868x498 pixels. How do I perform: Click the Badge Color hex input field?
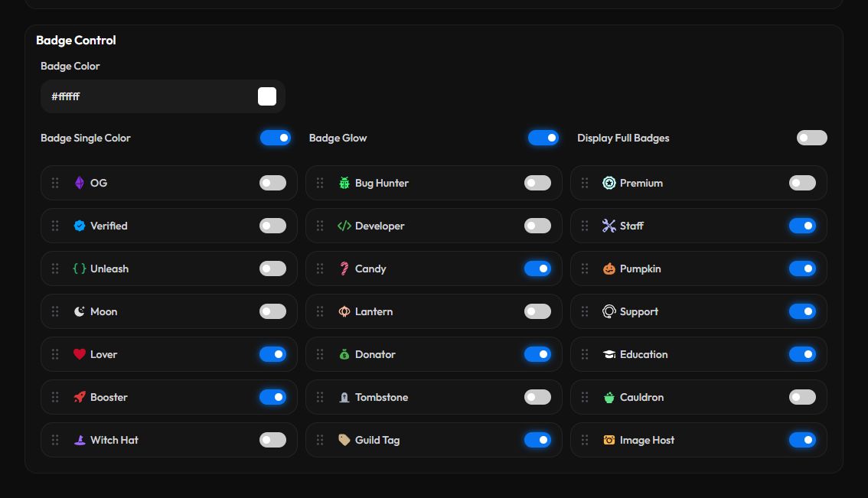pyautogui.click(x=163, y=96)
